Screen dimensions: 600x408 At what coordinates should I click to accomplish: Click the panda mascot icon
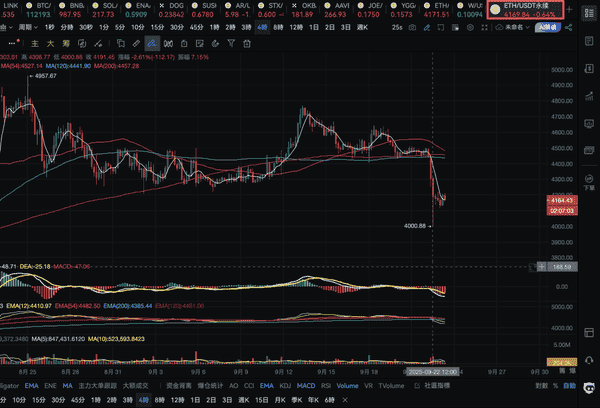(589, 387)
